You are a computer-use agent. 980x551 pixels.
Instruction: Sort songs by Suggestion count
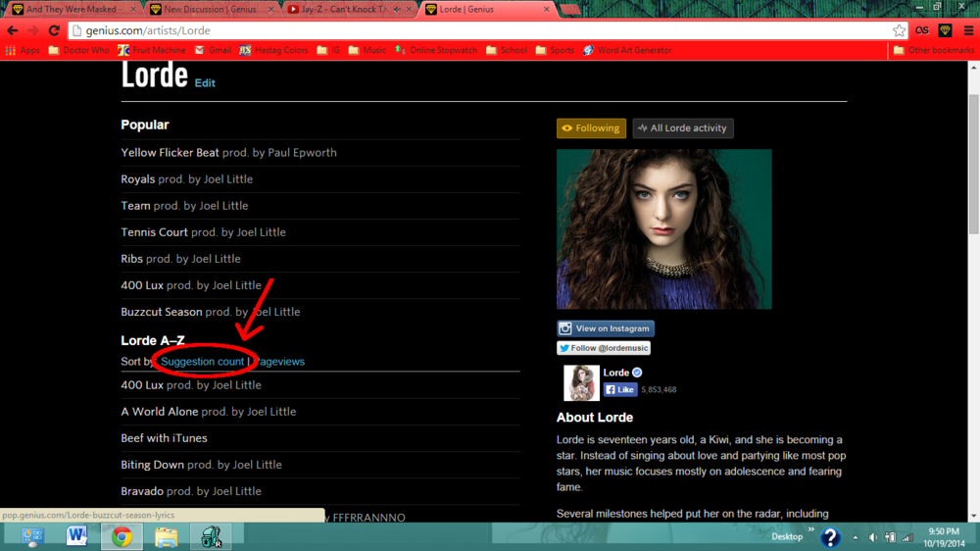click(202, 362)
